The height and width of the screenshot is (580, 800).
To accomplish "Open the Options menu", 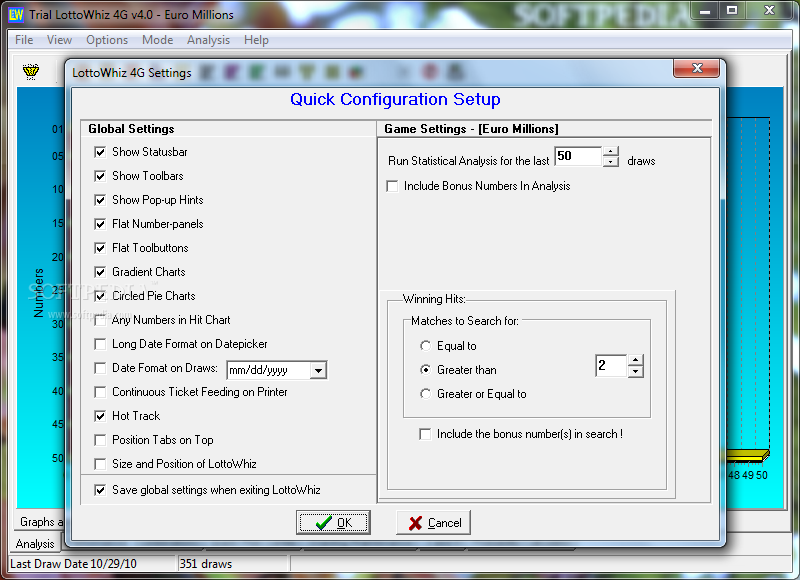I will tap(107, 40).
